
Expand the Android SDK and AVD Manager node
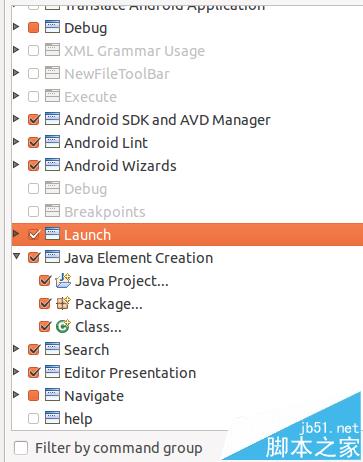click(x=16, y=118)
